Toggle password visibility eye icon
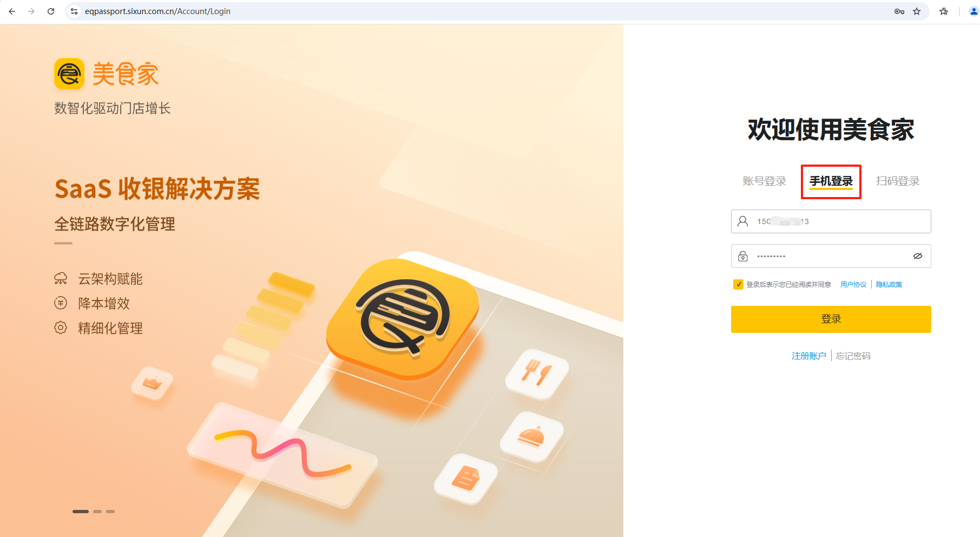 click(918, 256)
